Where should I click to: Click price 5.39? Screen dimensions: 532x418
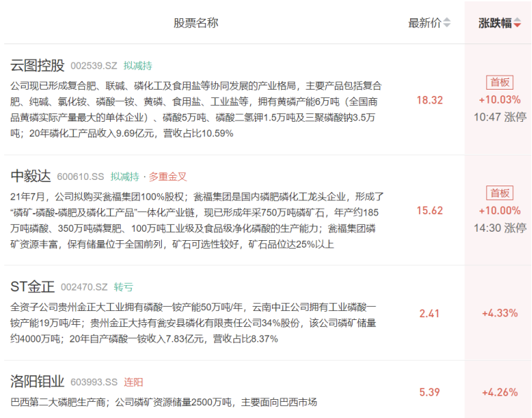point(429,392)
